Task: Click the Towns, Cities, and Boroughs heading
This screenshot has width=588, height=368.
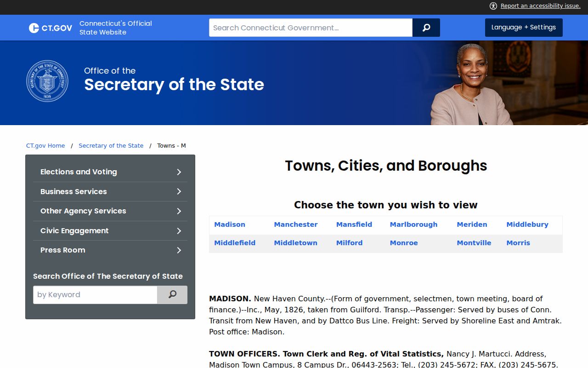Action: click(x=386, y=166)
